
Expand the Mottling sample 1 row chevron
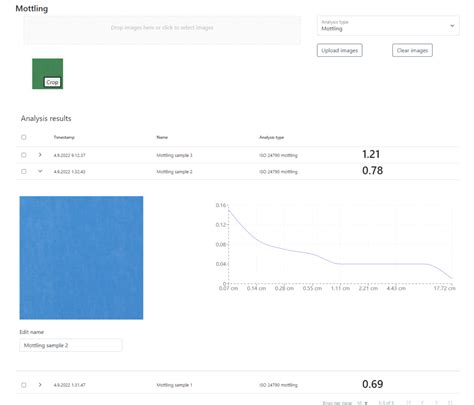40,385
